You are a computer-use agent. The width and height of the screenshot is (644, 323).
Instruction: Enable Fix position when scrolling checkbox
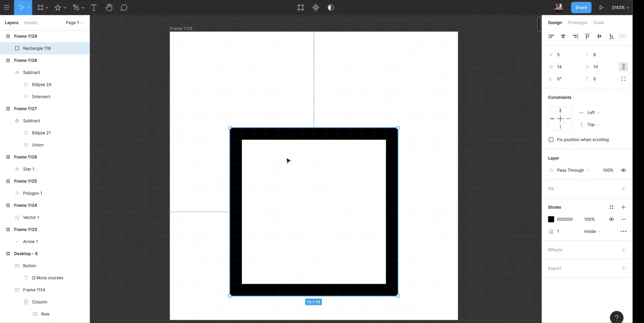coord(551,140)
